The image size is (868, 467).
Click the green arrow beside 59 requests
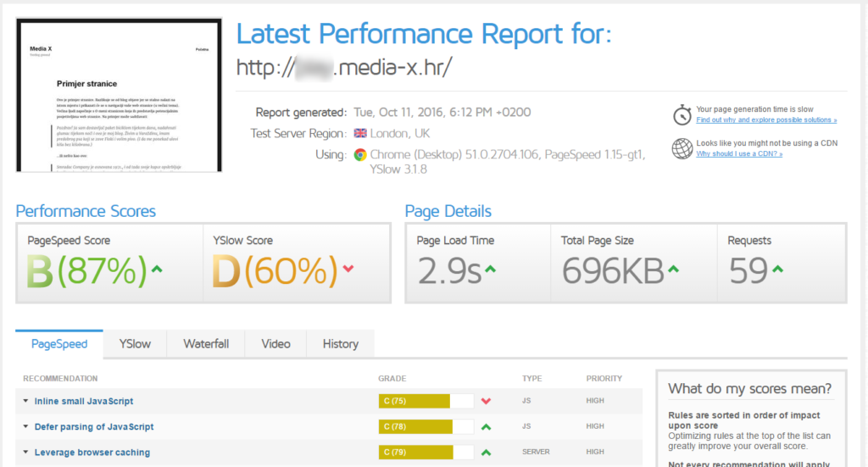(777, 270)
